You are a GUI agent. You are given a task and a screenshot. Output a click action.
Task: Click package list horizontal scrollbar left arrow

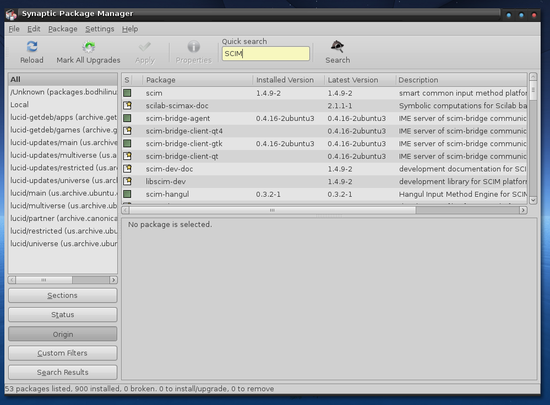coord(126,210)
